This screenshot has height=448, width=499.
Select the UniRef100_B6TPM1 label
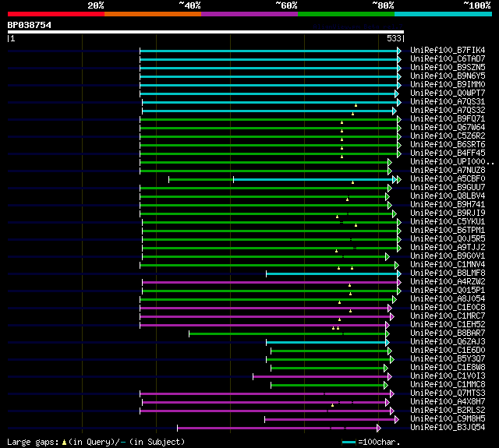[448, 231]
